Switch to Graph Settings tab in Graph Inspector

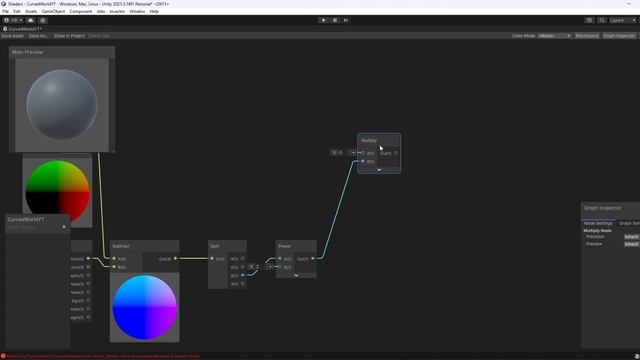[x=629, y=223]
